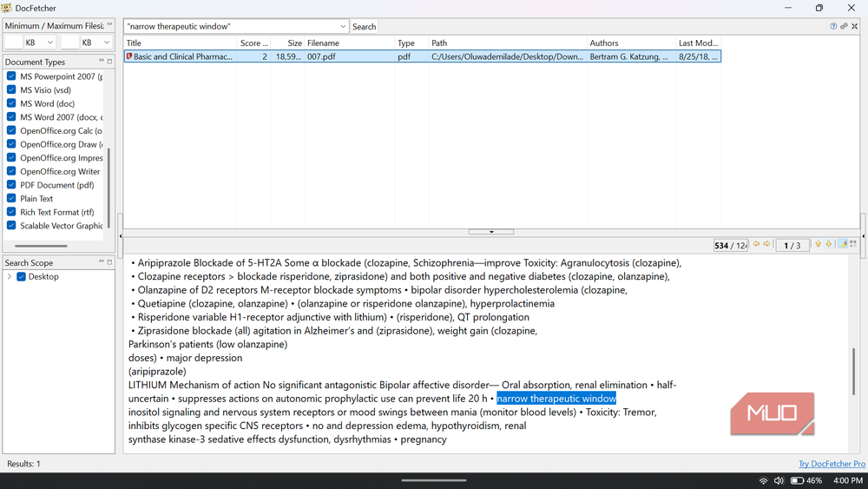Click the 1 / 3 occurrence counter
Viewport: 868px width, 489px height.
point(792,245)
